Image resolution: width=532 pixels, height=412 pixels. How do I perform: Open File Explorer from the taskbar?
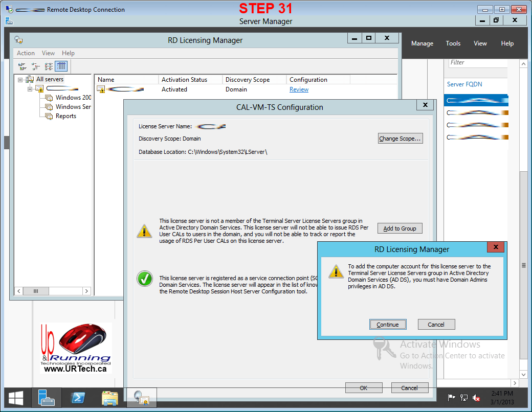tap(109, 398)
